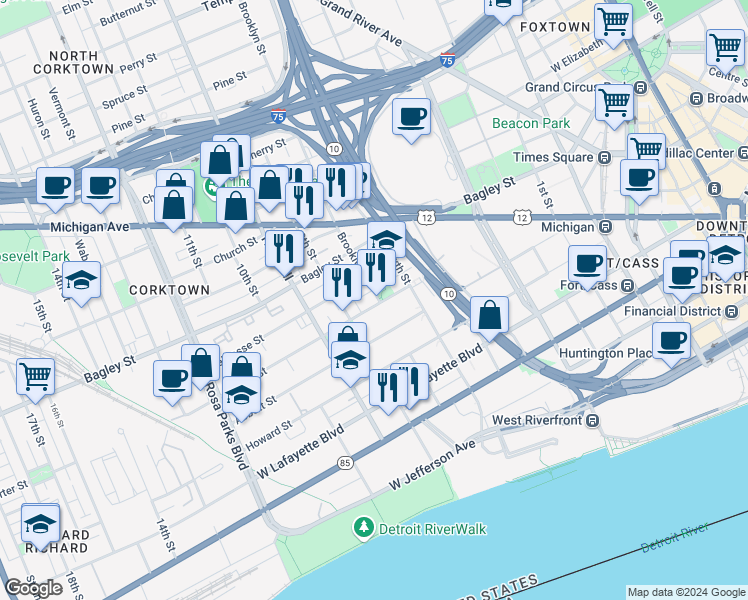The width and height of the screenshot is (748, 600).
Task: Click coffee cup marker near Huntington Place
Action: click(671, 341)
